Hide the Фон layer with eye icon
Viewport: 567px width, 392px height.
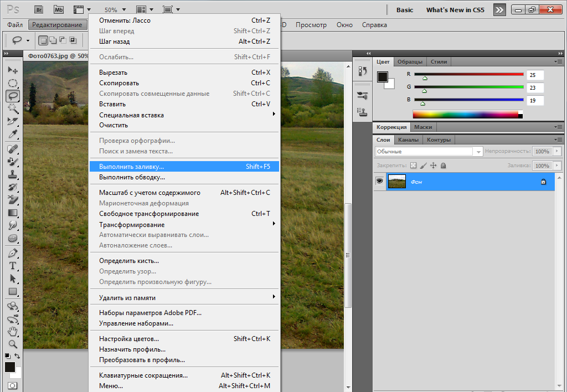tap(380, 181)
